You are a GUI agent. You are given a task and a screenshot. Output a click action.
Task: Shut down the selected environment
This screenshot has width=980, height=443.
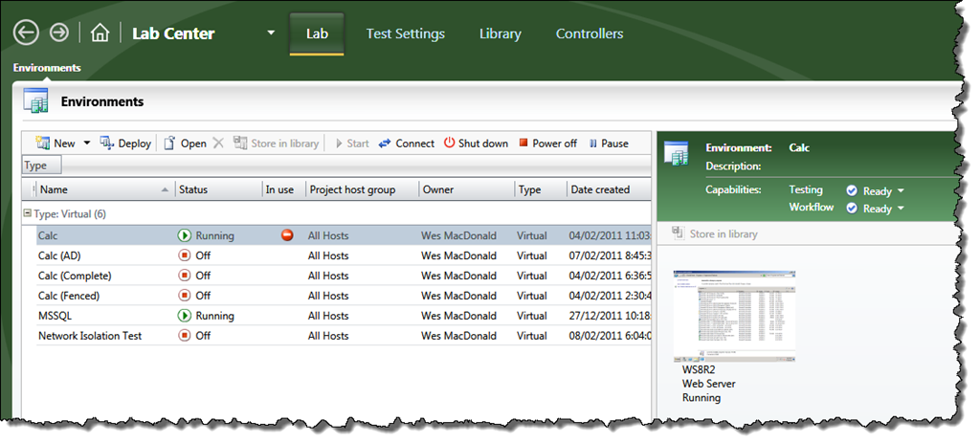point(450,144)
